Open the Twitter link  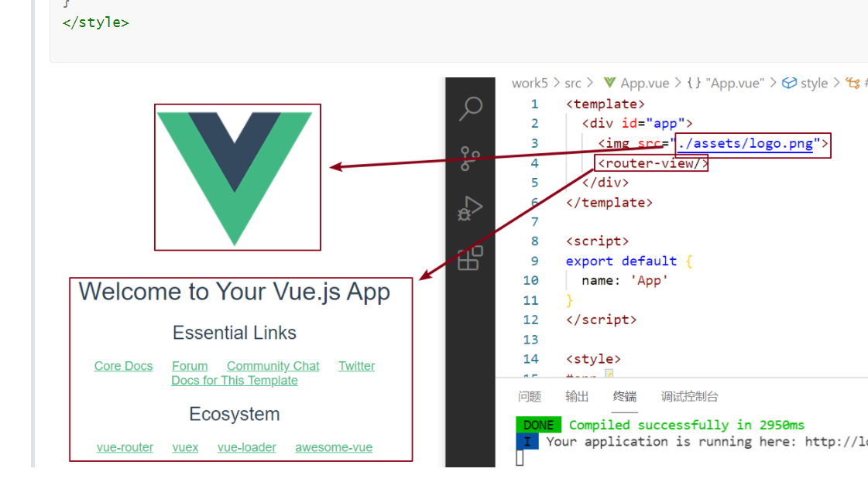pos(356,366)
